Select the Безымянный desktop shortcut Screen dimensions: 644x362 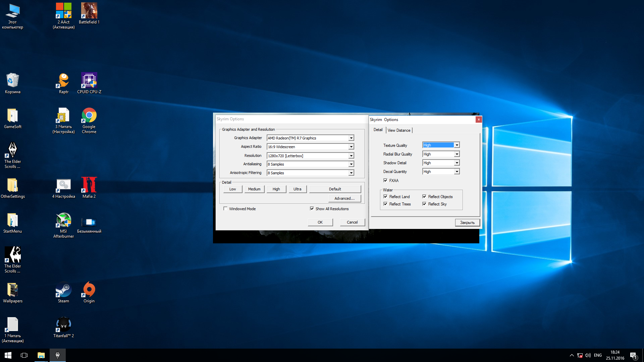[x=89, y=225]
